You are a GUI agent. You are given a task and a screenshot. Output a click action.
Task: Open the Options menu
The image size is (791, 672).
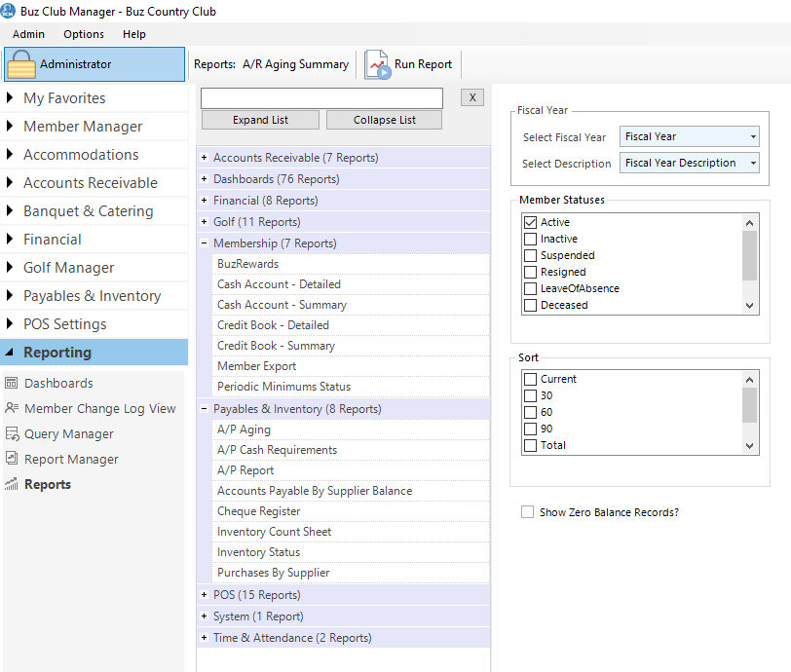[84, 34]
